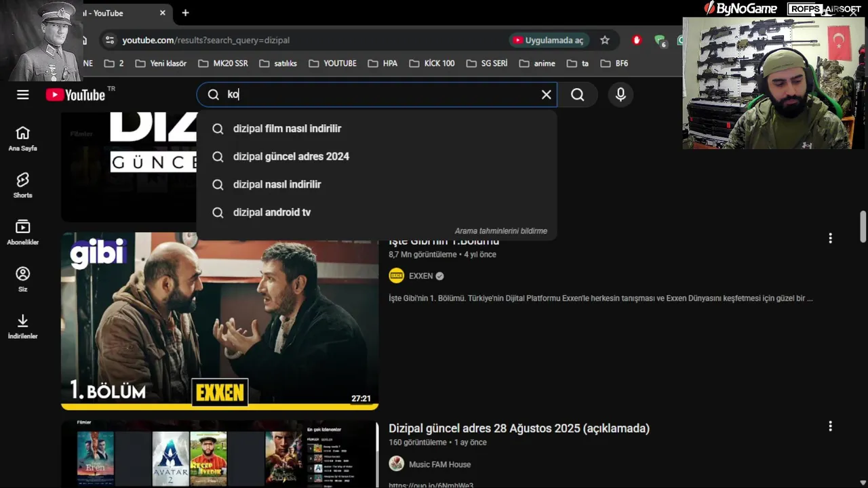Submit search with magnifier button

[577, 95]
